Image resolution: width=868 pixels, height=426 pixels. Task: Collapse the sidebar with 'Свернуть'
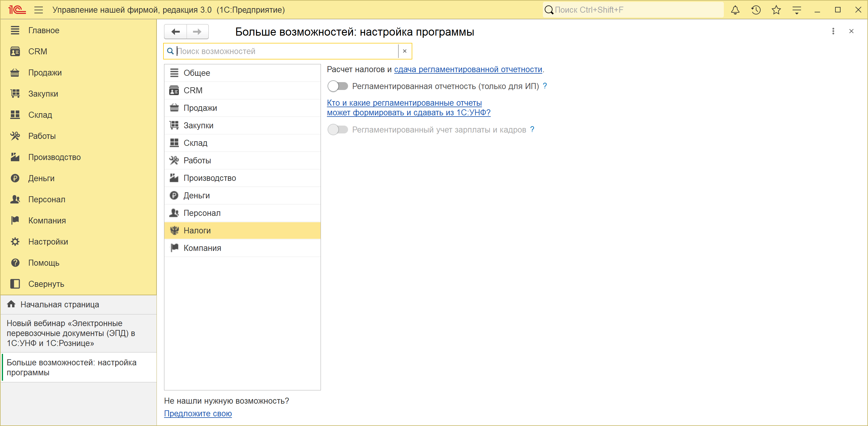pos(79,284)
